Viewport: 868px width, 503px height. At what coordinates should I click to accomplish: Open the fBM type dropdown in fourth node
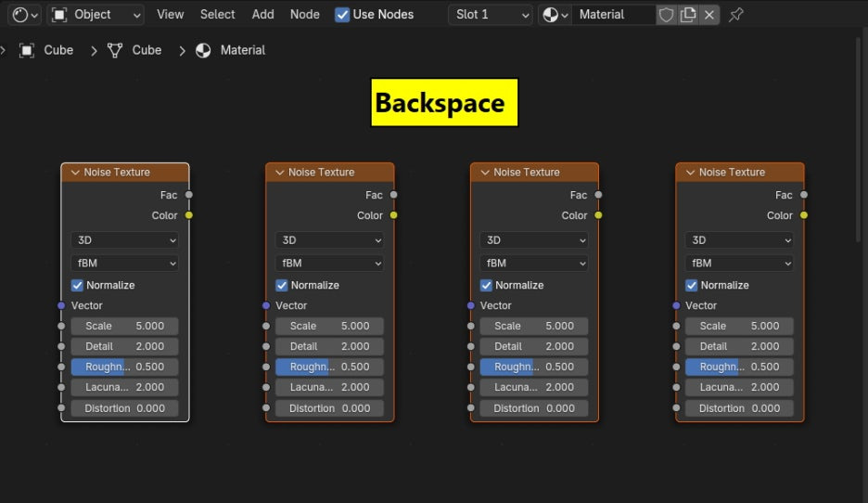(740, 264)
